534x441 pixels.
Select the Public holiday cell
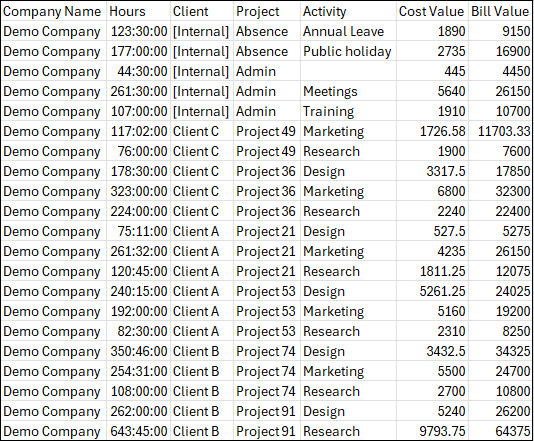tap(348, 51)
